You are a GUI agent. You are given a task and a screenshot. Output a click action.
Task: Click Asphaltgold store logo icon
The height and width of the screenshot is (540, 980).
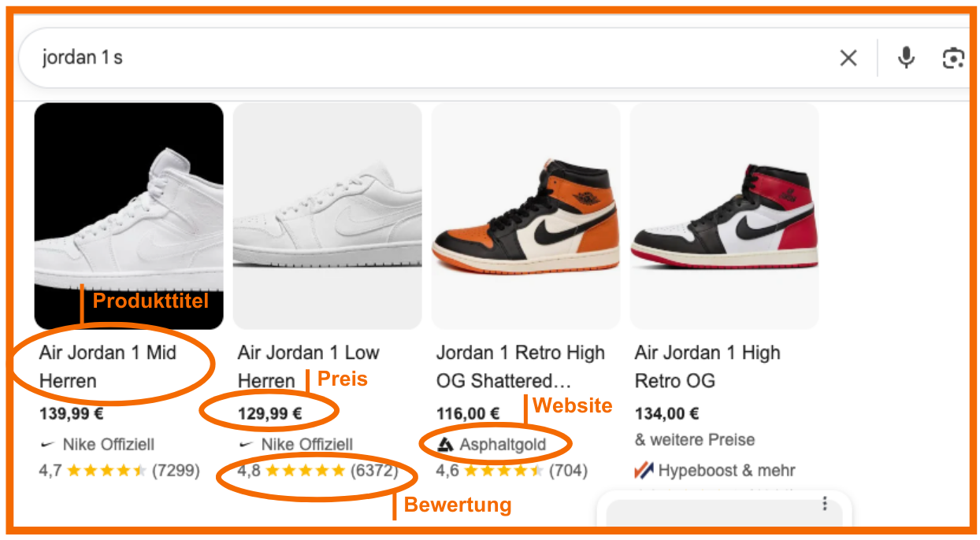pyautogui.click(x=445, y=446)
